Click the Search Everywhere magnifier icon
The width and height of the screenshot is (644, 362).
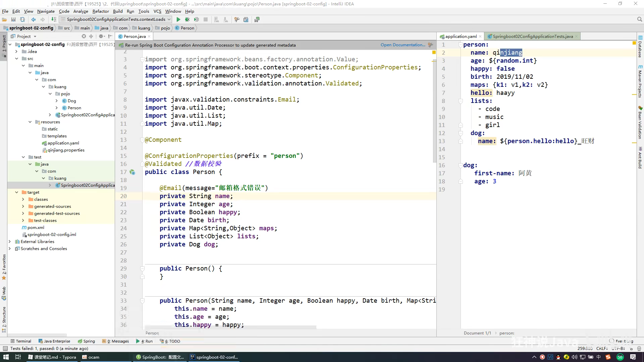click(639, 19)
